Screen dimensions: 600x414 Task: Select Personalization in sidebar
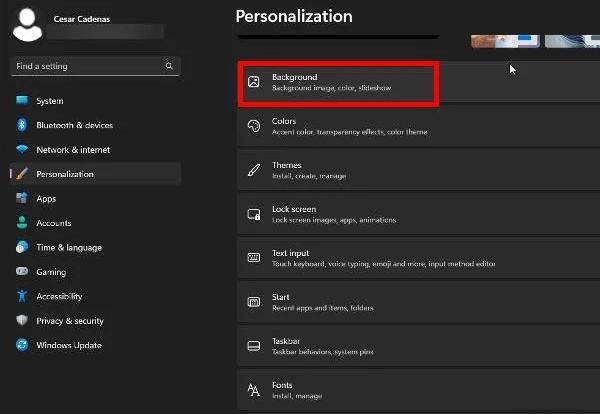(95, 174)
